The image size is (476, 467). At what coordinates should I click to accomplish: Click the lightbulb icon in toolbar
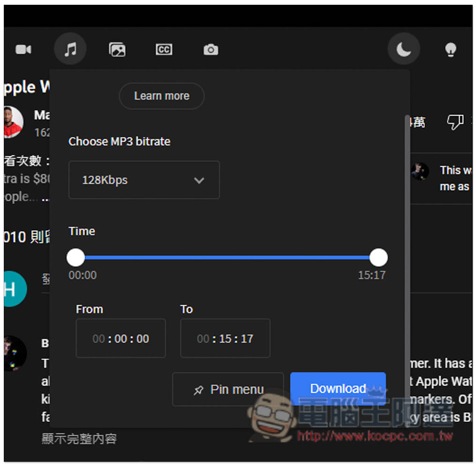pyautogui.click(x=450, y=50)
